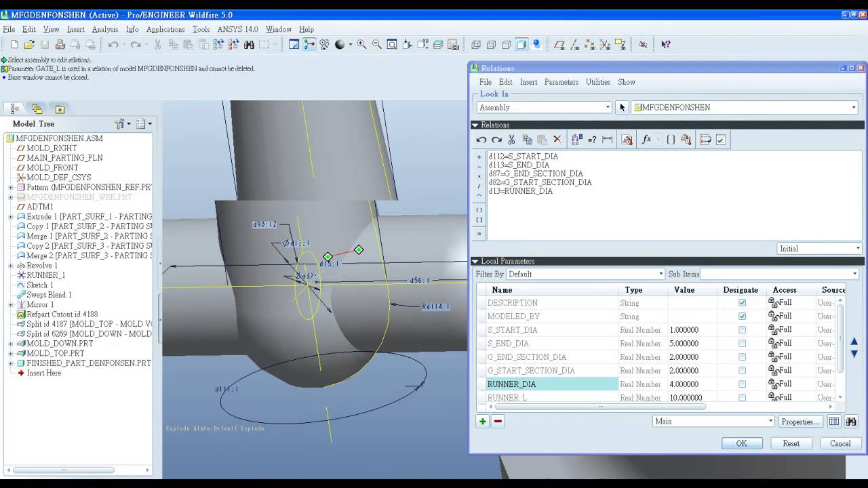Open Relations dialog Parameters menu
Screen dimensions: 868x488
tap(561, 82)
